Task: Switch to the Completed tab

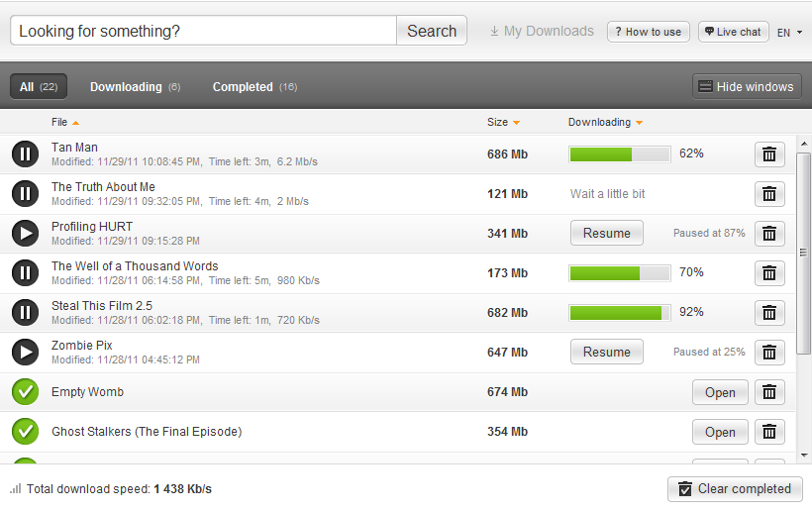Action: tap(254, 87)
